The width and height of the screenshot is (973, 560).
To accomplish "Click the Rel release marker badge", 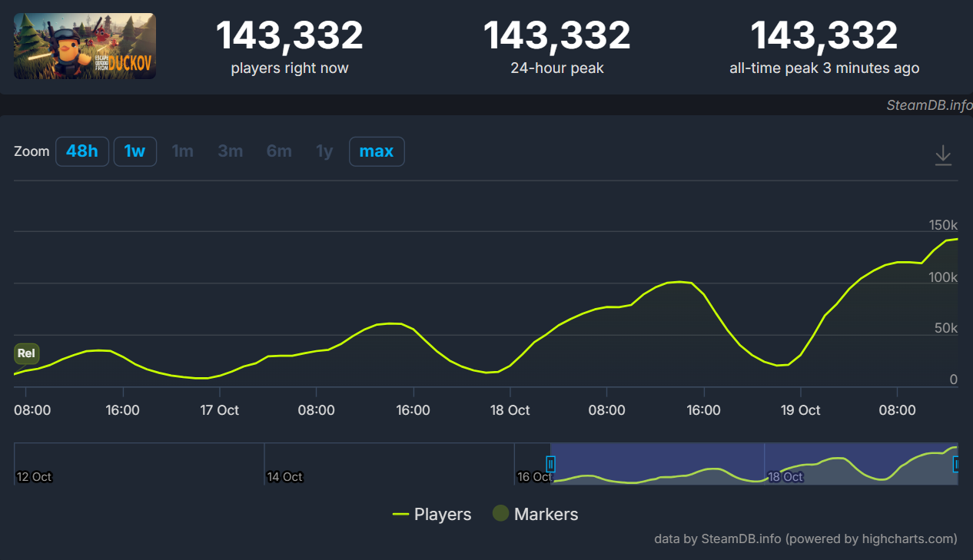I will point(26,353).
